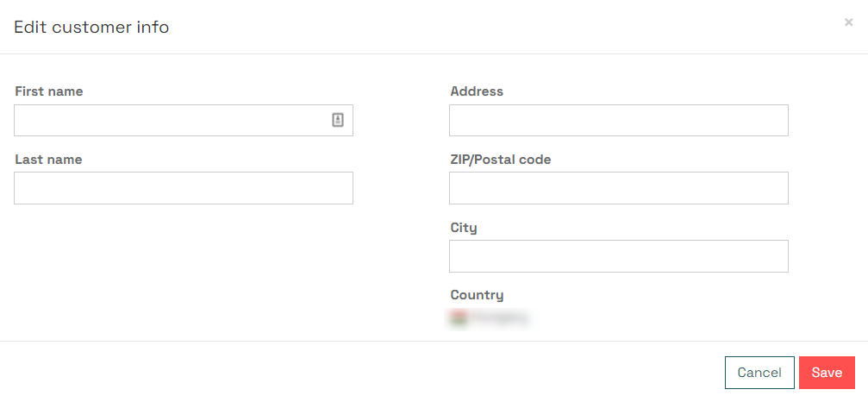
Task: Click the City label text
Action: pyautogui.click(x=464, y=228)
